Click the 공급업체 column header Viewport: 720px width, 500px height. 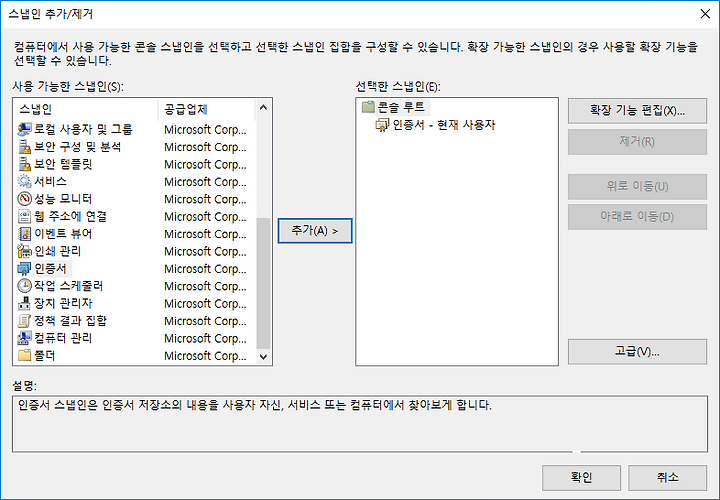tap(207, 109)
